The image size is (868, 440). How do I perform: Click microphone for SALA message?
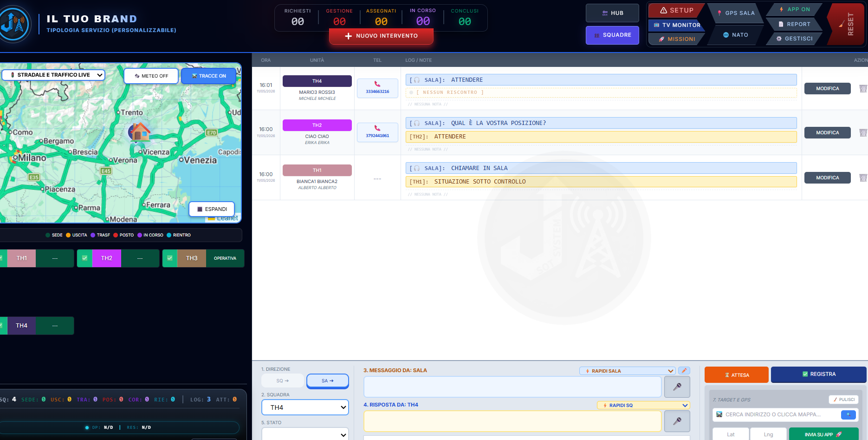click(x=677, y=387)
